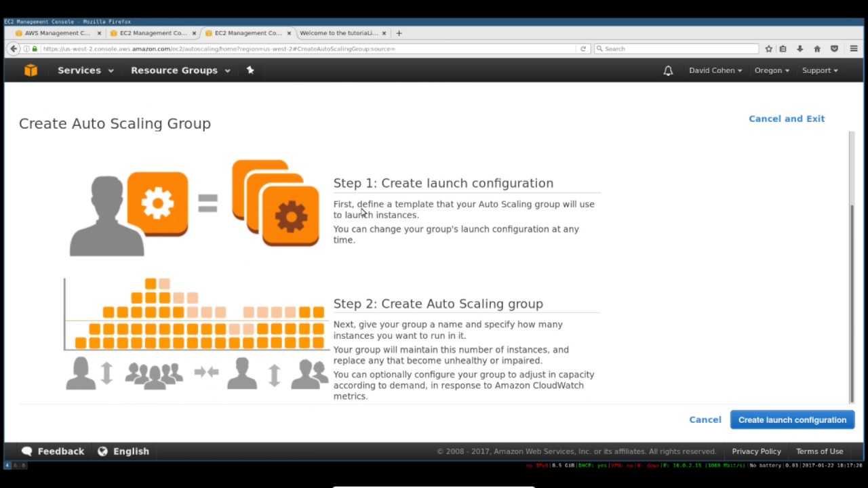Image resolution: width=868 pixels, height=488 pixels.
Task: Click the AWS cube logo
Action: coord(31,70)
